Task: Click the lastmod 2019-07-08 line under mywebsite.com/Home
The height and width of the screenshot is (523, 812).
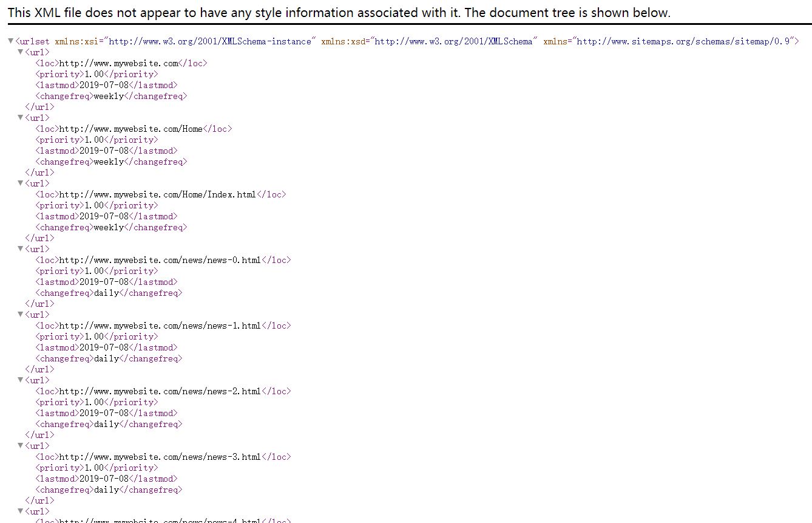Action: pos(106,151)
